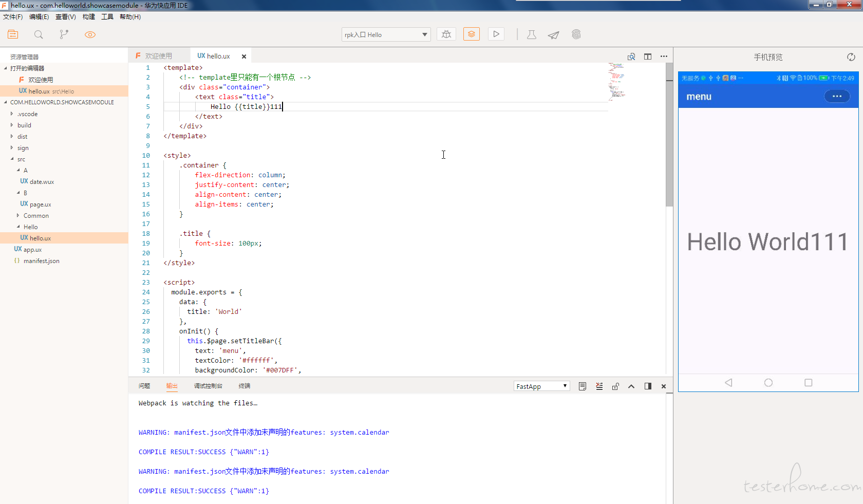The height and width of the screenshot is (504, 863).
Task: Open the FastApp output channel dropdown
Action: pos(542,386)
